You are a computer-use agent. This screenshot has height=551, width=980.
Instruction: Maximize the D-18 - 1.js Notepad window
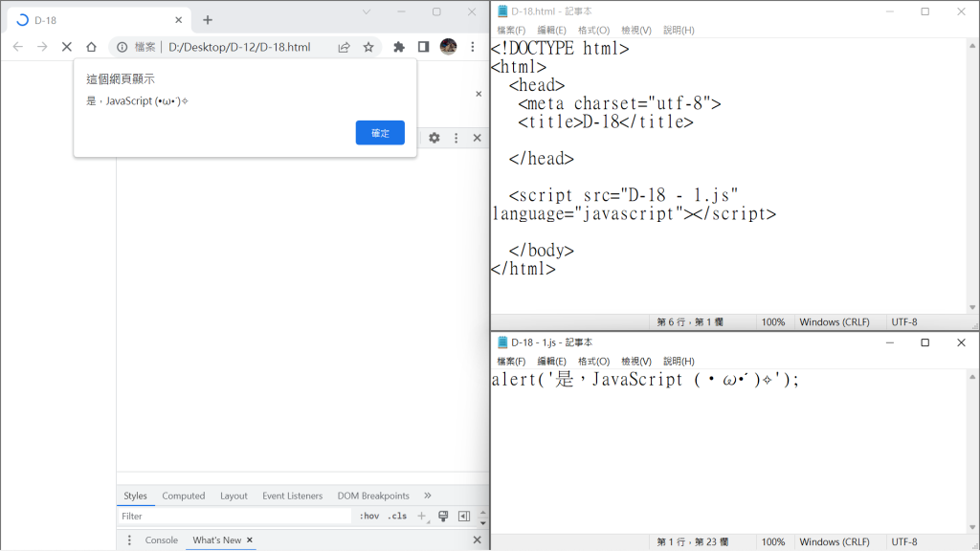pyautogui.click(x=925, y=342)
